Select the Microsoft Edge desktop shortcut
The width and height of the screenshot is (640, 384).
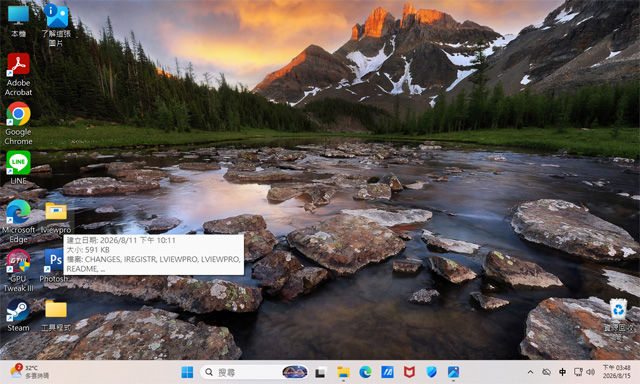coord(18,222)
